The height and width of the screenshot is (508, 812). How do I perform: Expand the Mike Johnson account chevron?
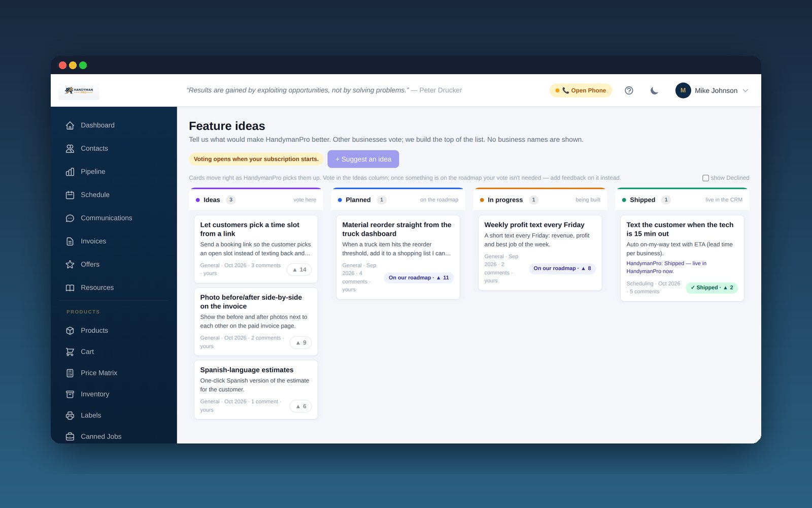[x=746, y=90]
